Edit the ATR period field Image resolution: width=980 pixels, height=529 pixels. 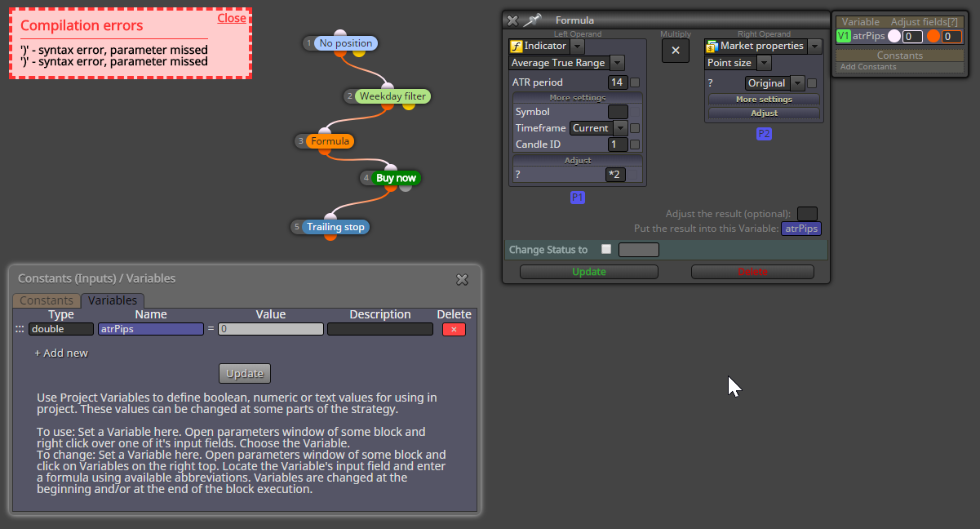tap(617, 82)
